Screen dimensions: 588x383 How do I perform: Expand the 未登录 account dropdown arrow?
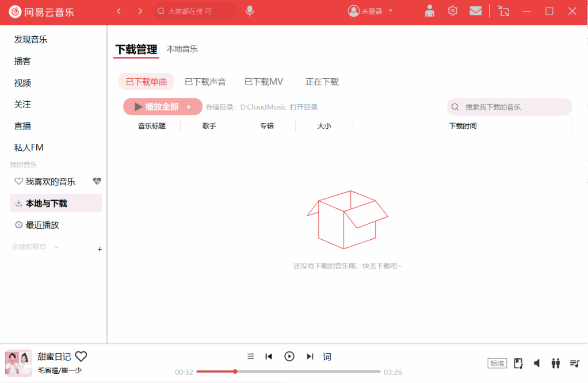coord(391,11)
